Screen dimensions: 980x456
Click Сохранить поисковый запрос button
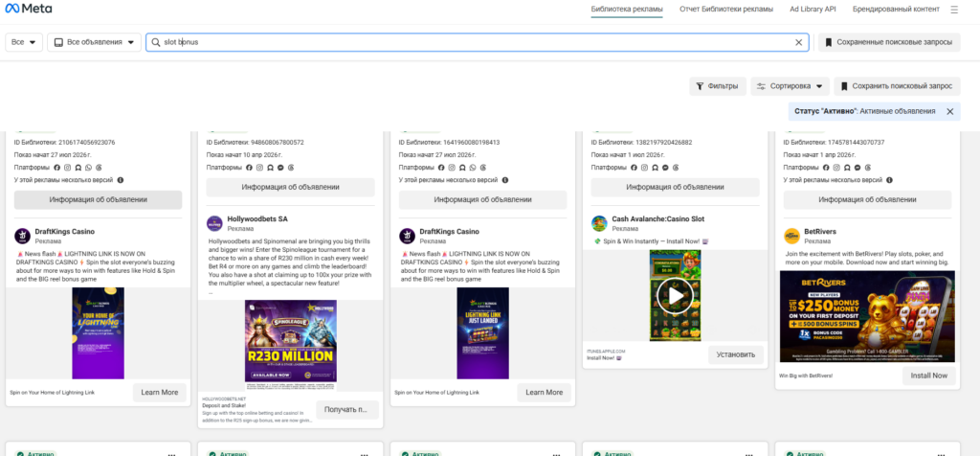click(898, 86)
